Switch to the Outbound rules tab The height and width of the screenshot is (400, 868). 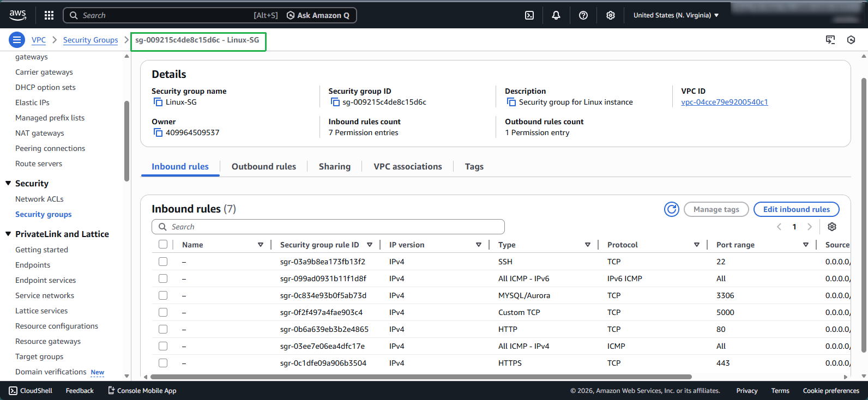(264, 167)
